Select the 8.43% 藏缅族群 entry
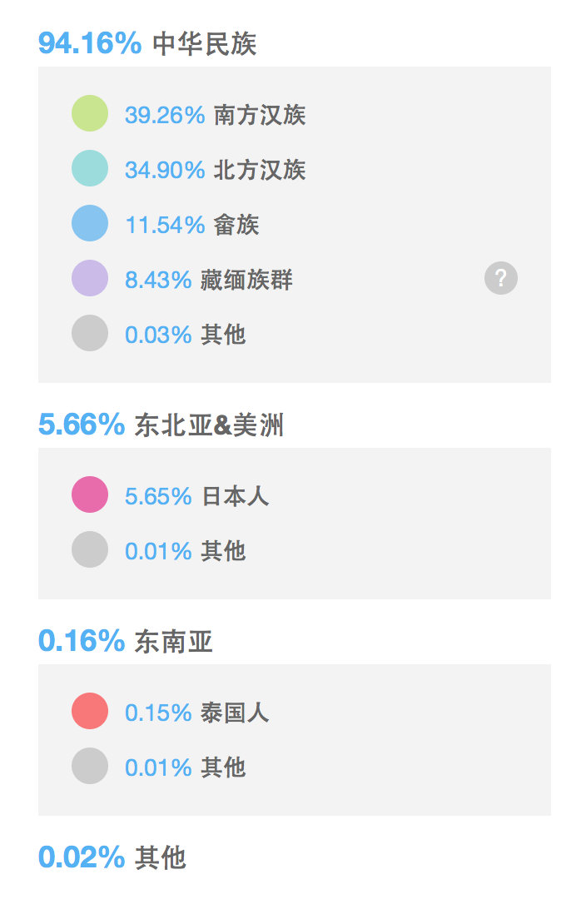Screen dimensions: 586x924 pos(209,280)
